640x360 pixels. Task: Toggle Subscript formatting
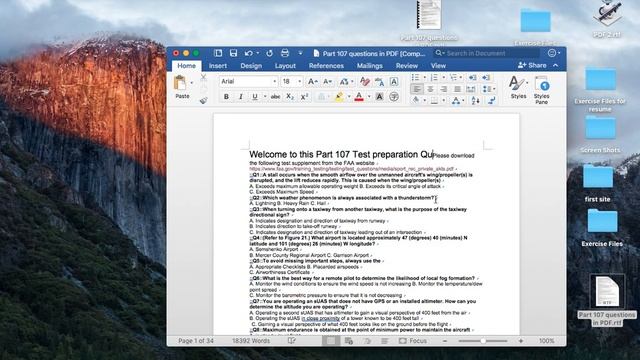(290, 97)
